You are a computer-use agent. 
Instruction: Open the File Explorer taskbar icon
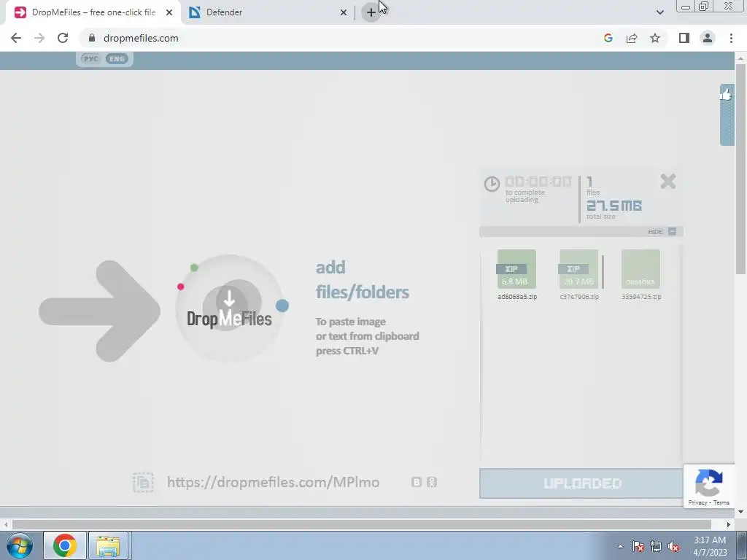point(108,545)
